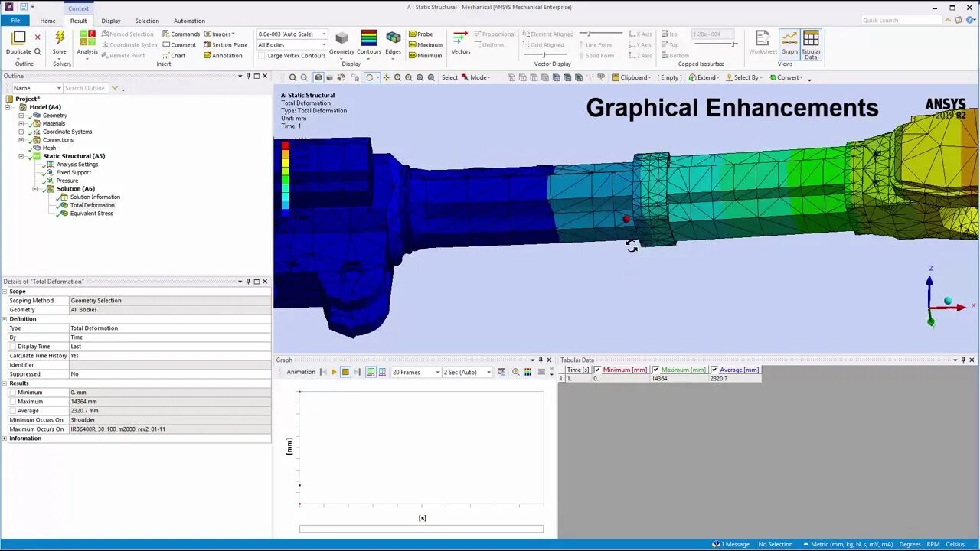Screen dimensions: 980x551
Task: Toggle the Graph view icon
Action: (x=789, y=43)
